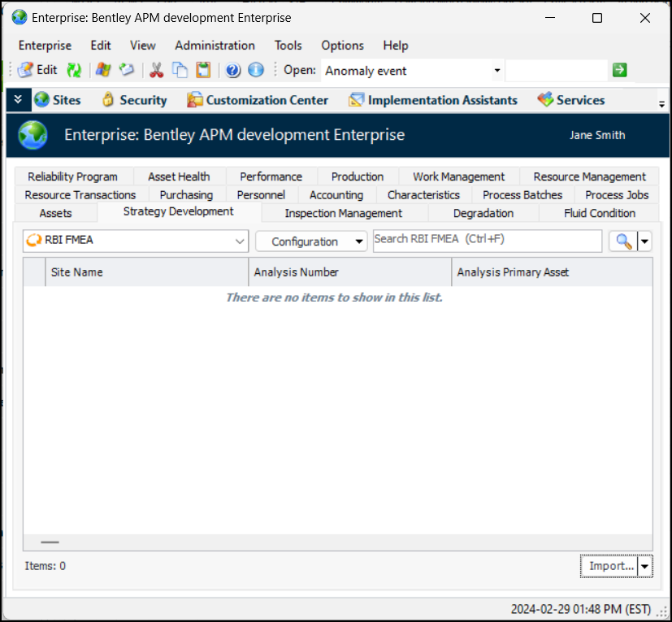Click the Edit toolbar button label
Image resolution: width=672 pixels, height=622 pixels.
click(x=46, y=70)
